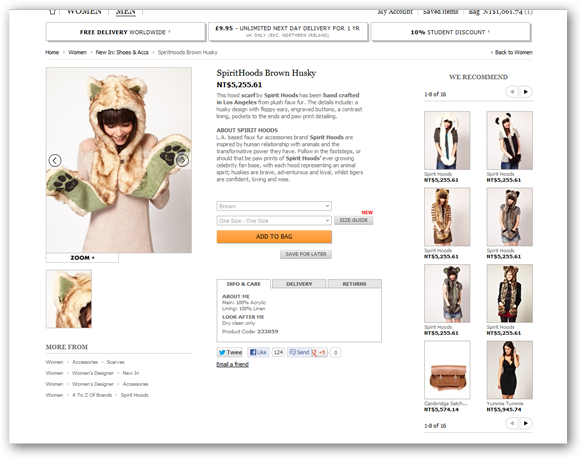Switch to Delivery tab

[x=299, y=284]
